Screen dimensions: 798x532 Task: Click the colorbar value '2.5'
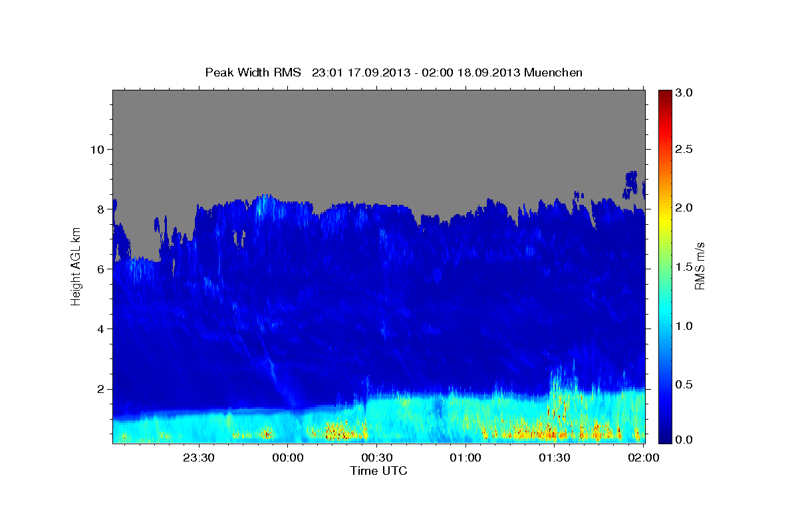[684, 149]
